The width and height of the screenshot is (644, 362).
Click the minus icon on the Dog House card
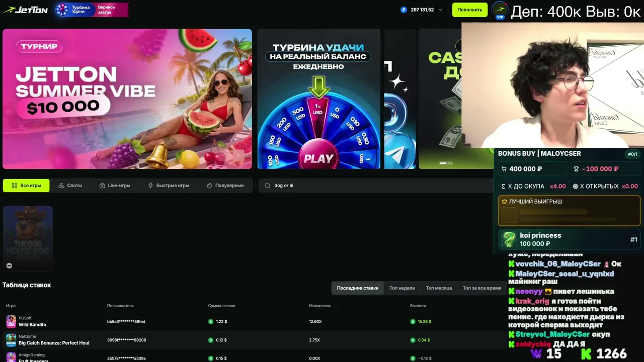(x=9, y=265)
